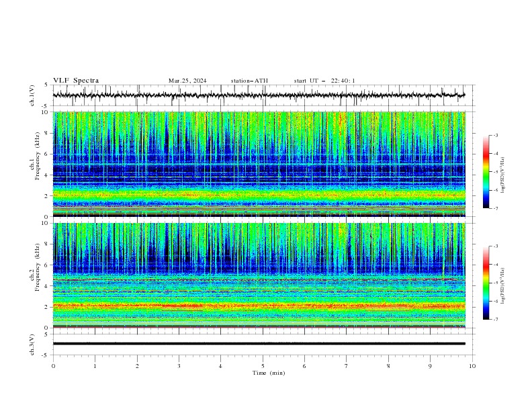Click the 9 minute tick on time axis
The height and width of the screenshot is (411, 532).
[x=430, y=366]
